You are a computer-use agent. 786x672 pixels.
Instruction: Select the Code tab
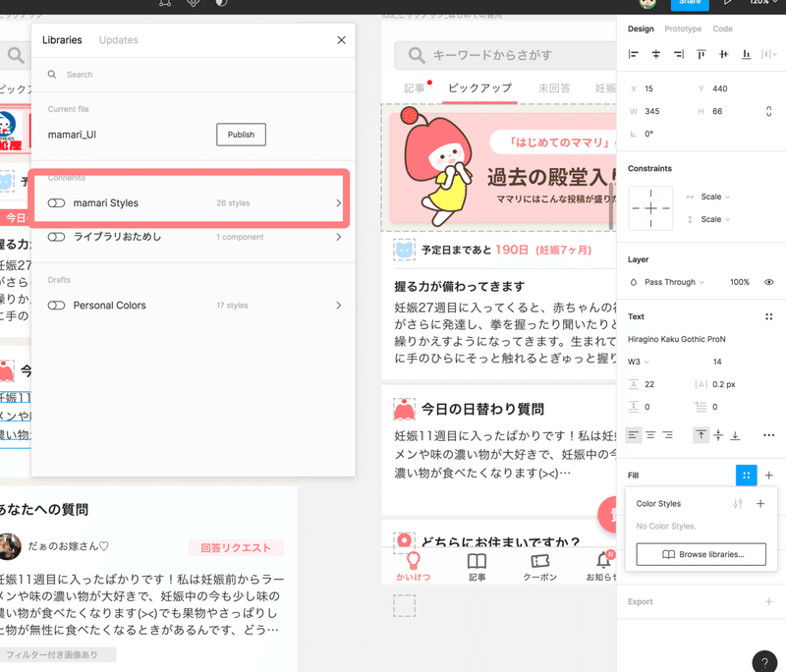pyautogui.click(x=722, y=28)
